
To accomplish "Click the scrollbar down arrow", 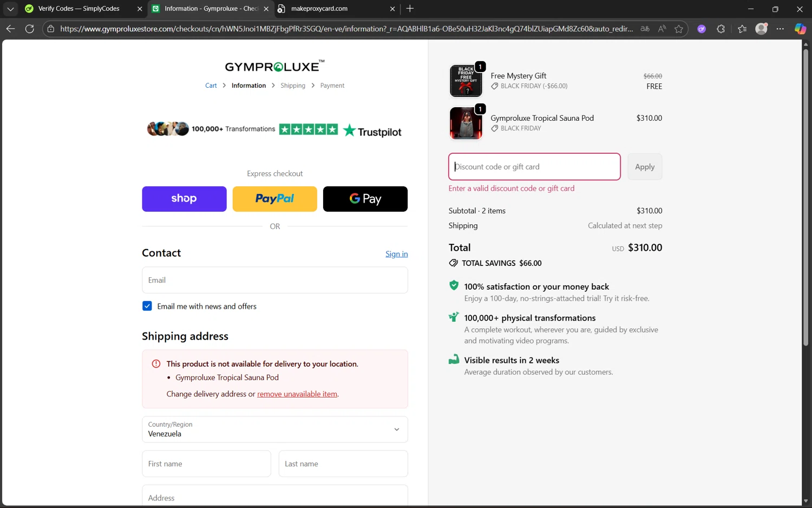I will coord(806,501).
